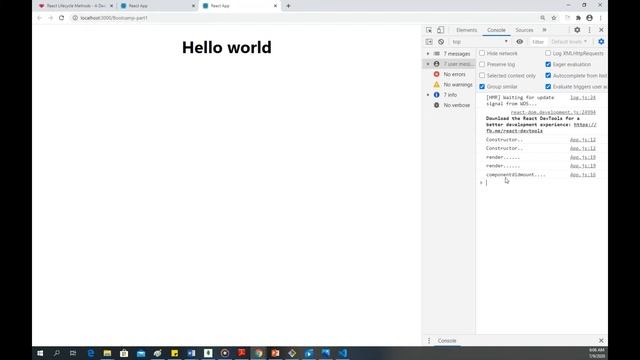Screen dimensions: 640x360
Task: Show more DevTools tabs chevron
Action: (544, 30)
